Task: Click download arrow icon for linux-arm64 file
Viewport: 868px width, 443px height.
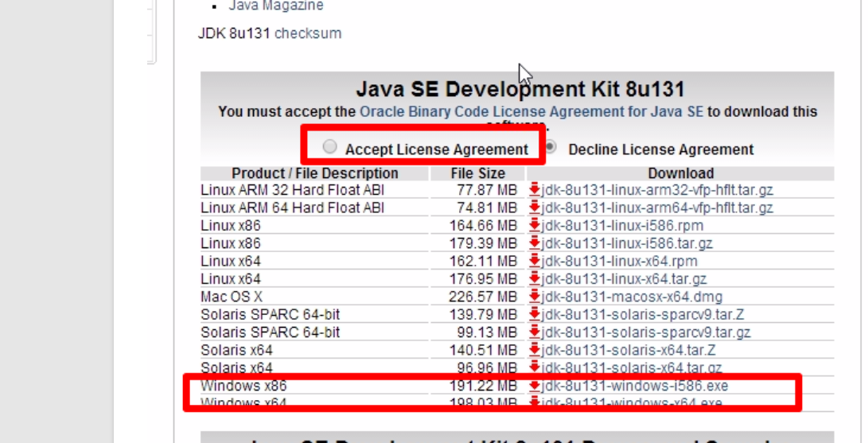Action: [534, 208]
